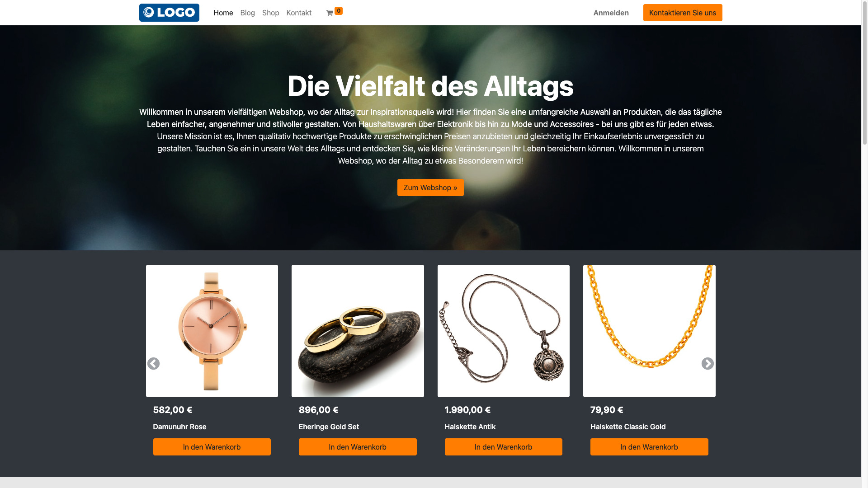Add Eheringe Gold Set to the Warenkorb
Viewport: 868px width, 488px height.
(358, 447)
